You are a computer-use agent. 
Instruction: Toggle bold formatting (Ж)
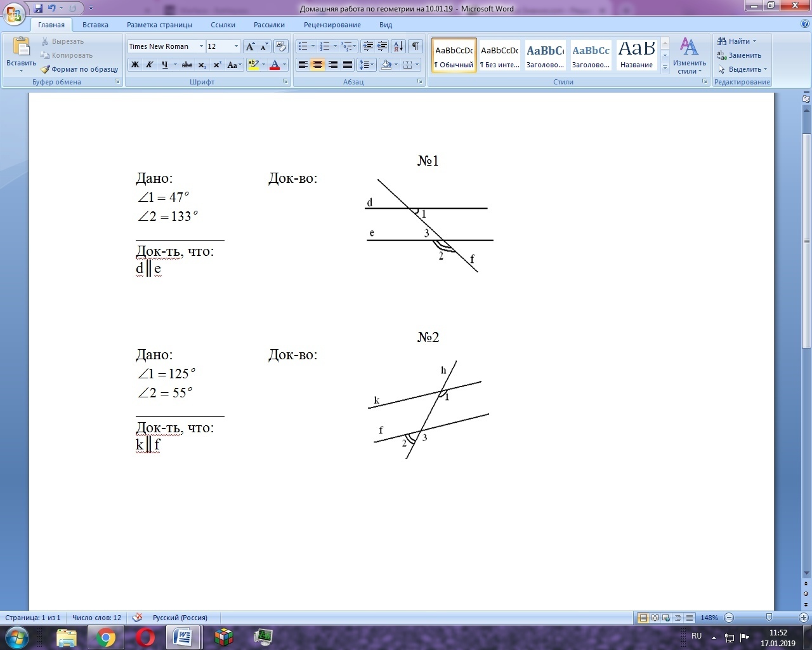pyautogui.click(x=134, y=65)
